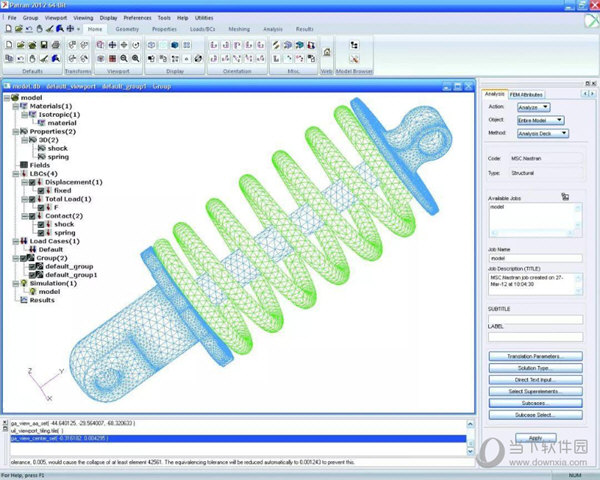Viewport: 600px width, 480px height.
Task: Click the last magnifier icon in Viewport group
Action: click(136, 59)
